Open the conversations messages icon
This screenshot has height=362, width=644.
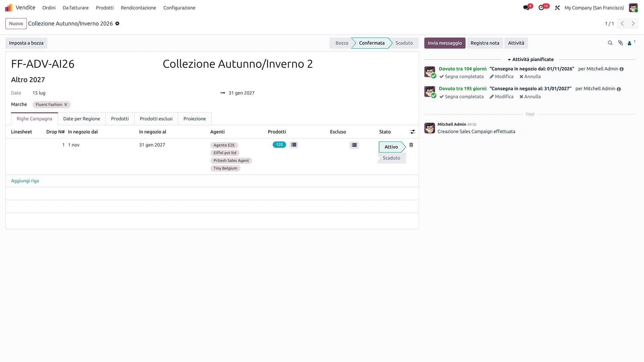point(526,8)
